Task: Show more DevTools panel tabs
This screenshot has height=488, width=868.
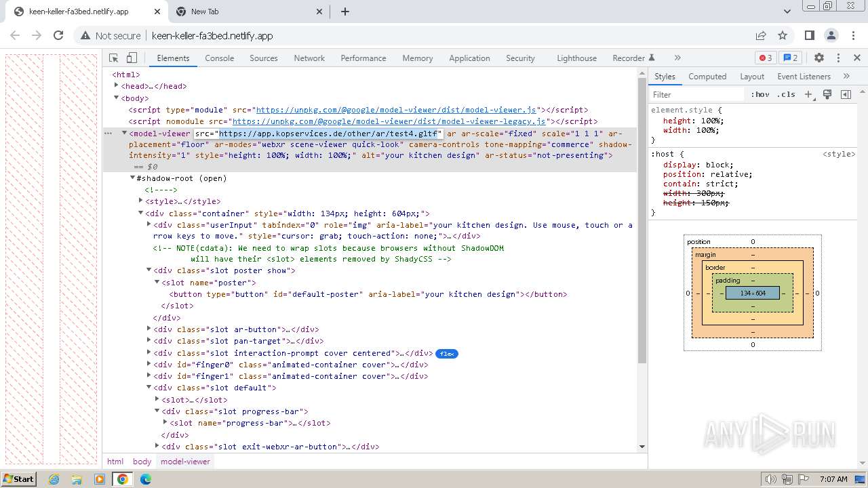Action: 677,58
